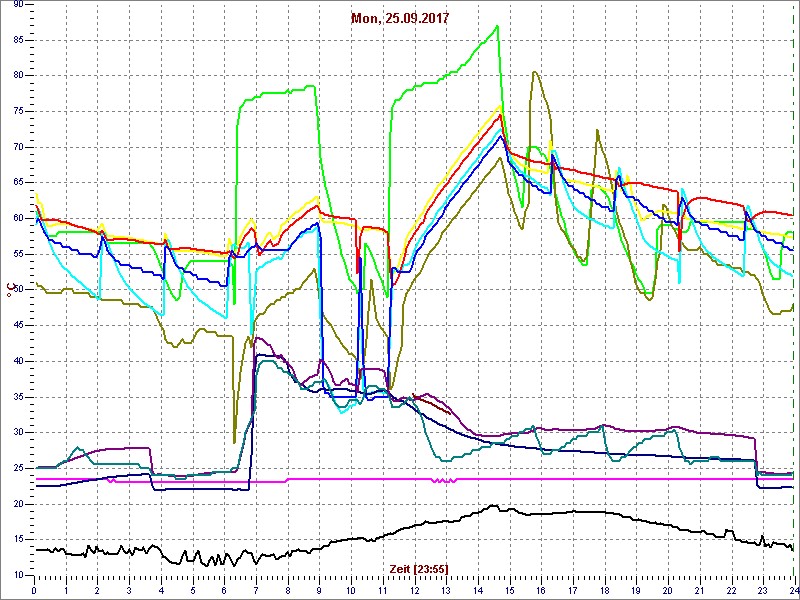The height and width of the screenshot is (600, 800).
Task: Click the '80' temperature axis value
Action: click(x=18, y=76)
